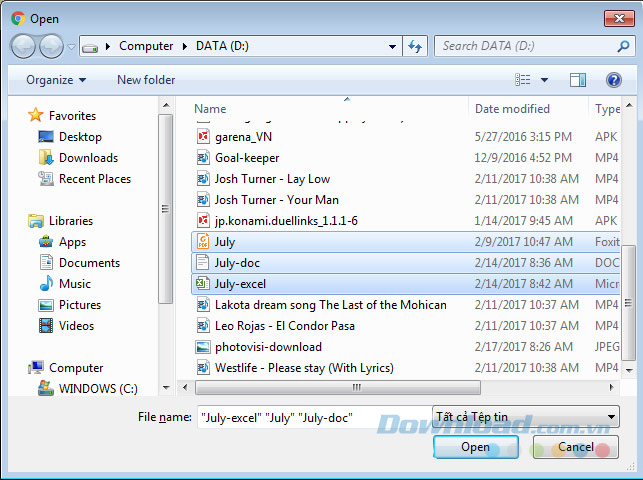Click the horizontal scrollbar thumb in file list
Image resolution: width=643 pixels, height=480 pixels.
tap(337, 387)
